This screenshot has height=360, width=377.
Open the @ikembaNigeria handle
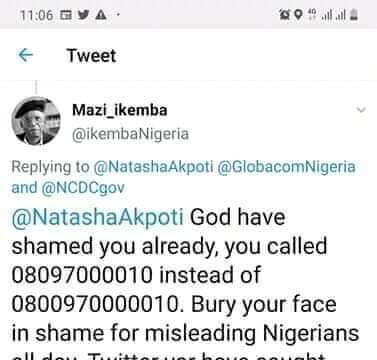[x=130, y=134]
